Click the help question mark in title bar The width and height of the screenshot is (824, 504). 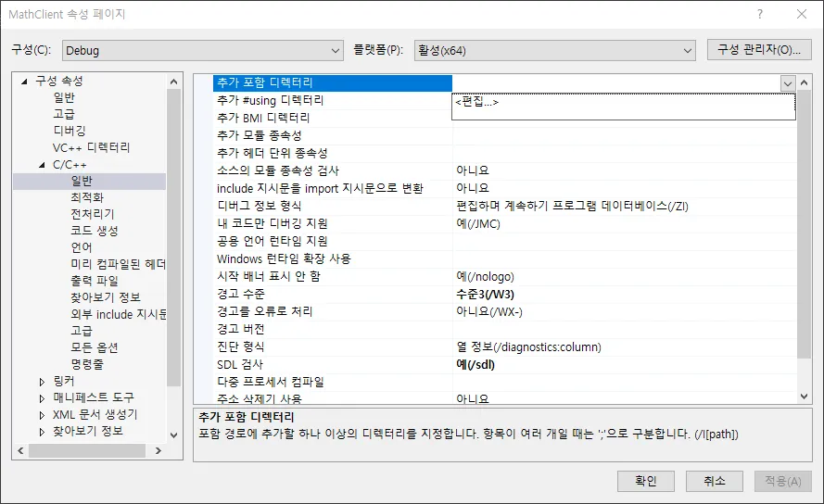point(760,14)
